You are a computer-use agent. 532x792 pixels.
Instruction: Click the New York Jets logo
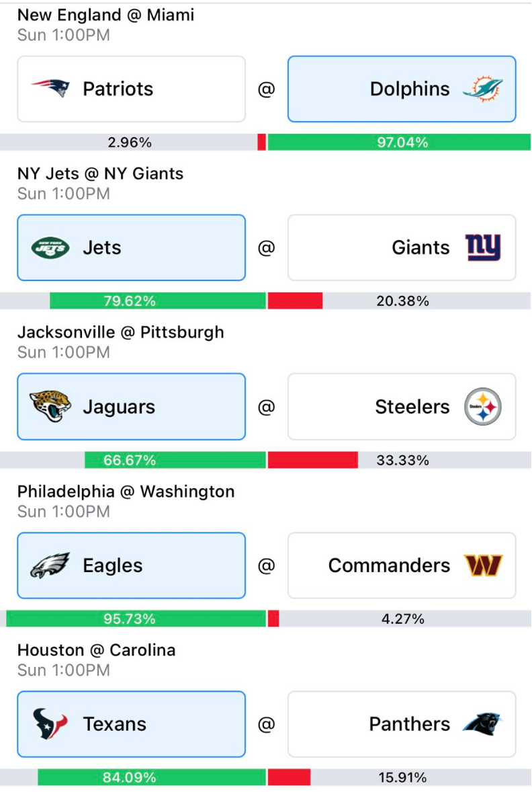pos(50,248)
